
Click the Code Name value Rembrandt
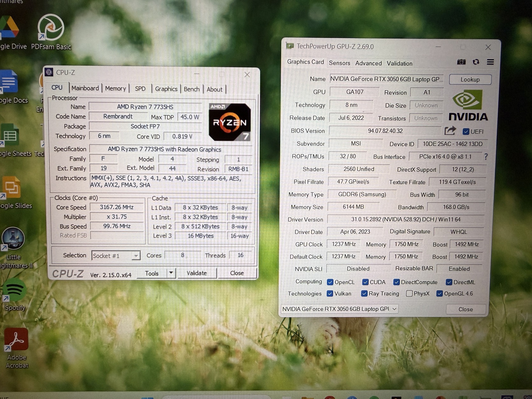pos(118,116)
